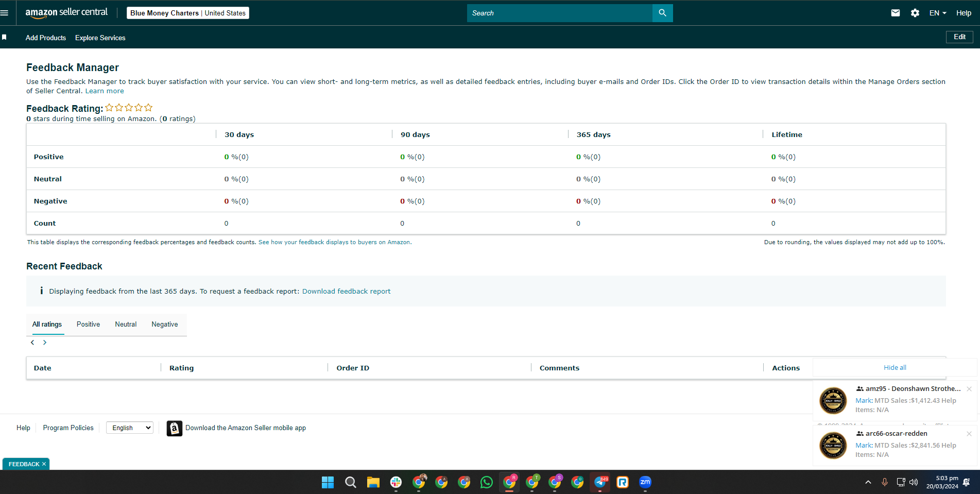The width and height of the screenshot is (980, 494).
Task: Go to previous feedback page arrow
Action: coord(32,343)
